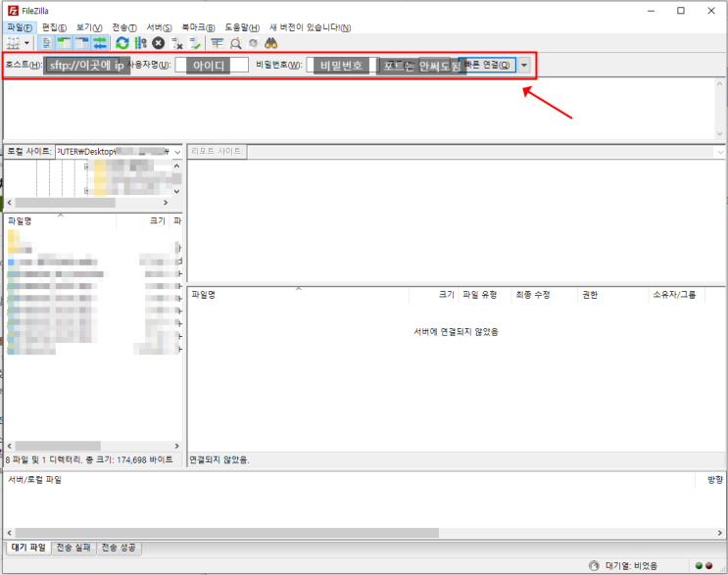Toggle the remote directory tree view
The width and height of the screenshot is (728, 575).
pyautogui.click(x=81, y=43)
